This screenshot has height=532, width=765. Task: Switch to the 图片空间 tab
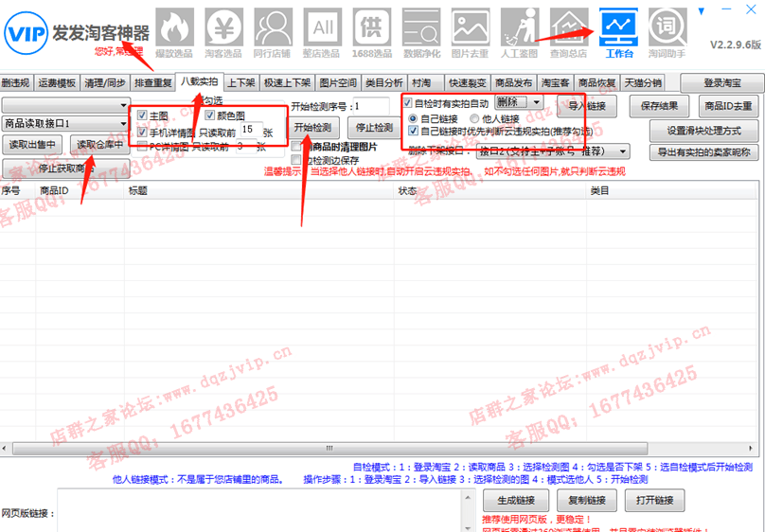tap(338, 83)
